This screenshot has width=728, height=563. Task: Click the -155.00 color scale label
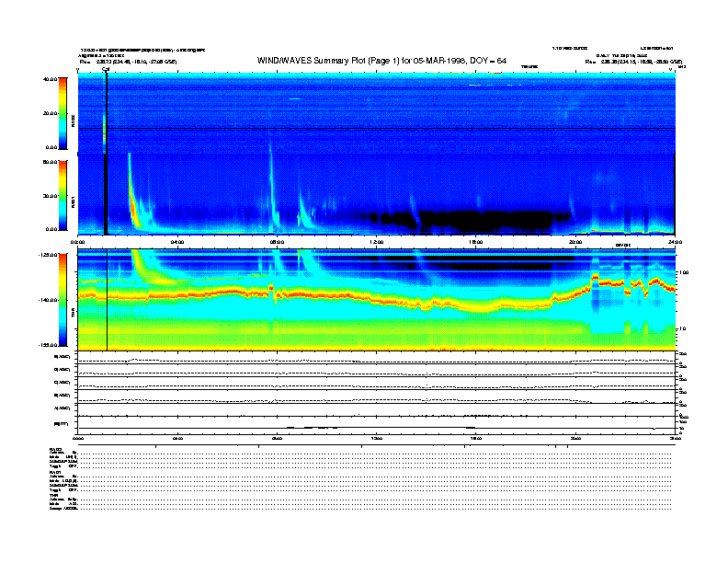48,345
